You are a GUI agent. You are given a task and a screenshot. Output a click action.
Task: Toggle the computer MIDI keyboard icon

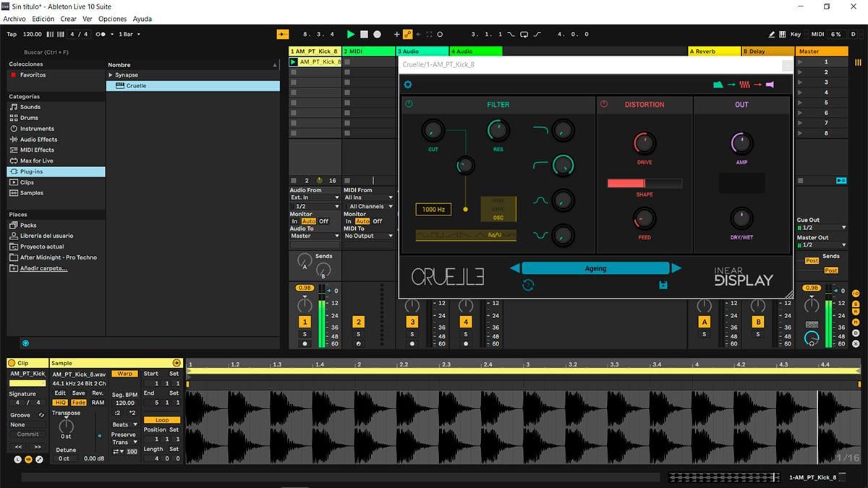pyautogui.click(x=783, y=34)
